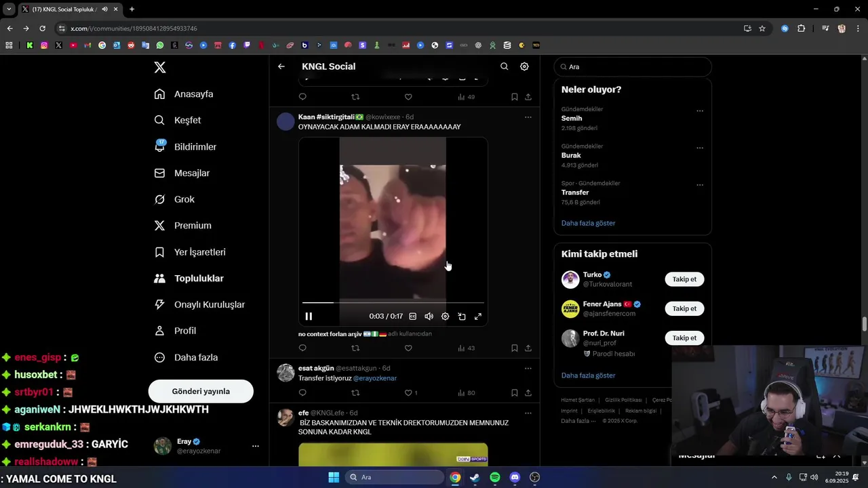Open Grok in sidebar
The image size is (868, 488).
pyautogui.click(x=174, y=199)
